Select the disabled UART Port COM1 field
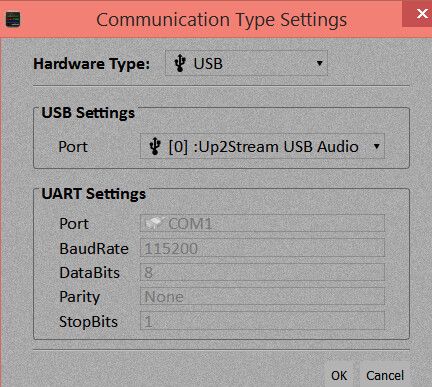The width and height of the screenshot is (432, 387). (x=262, y=223)
